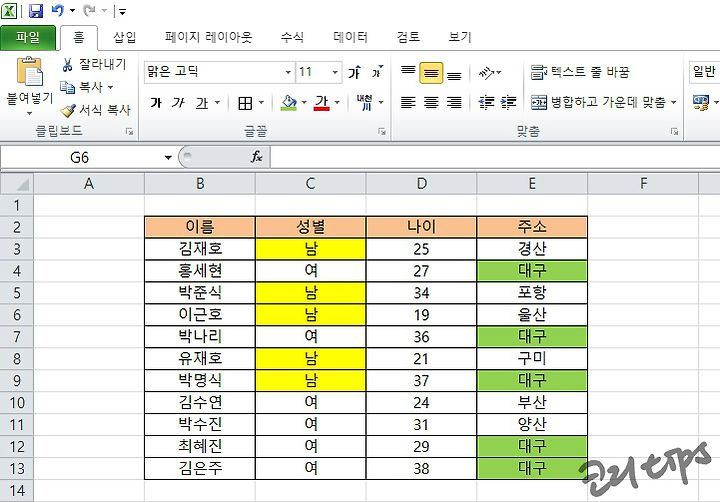Decrease indent icon

click(x=486, y=102)
